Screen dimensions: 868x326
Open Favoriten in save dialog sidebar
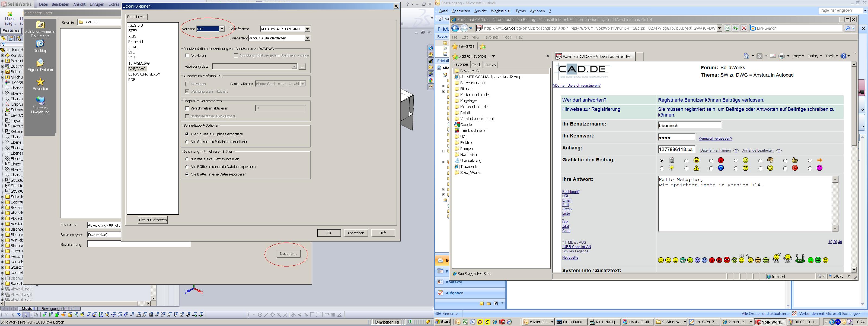(40, 84)
